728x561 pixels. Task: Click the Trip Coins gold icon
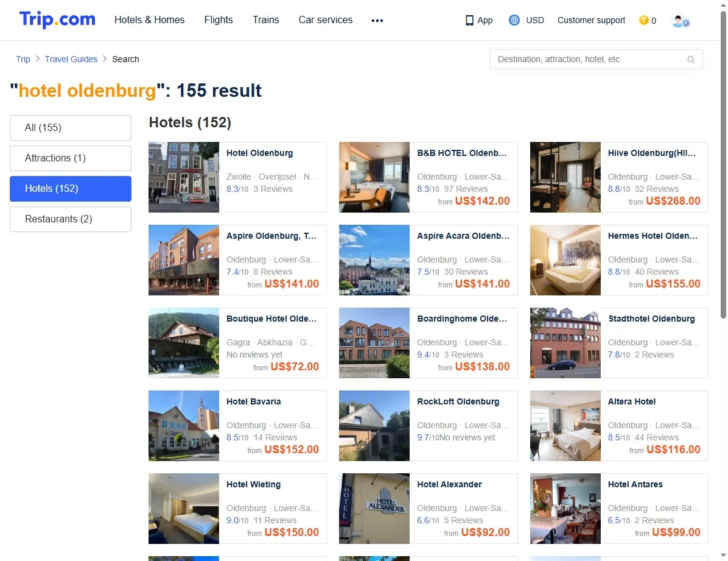[643, 21]
